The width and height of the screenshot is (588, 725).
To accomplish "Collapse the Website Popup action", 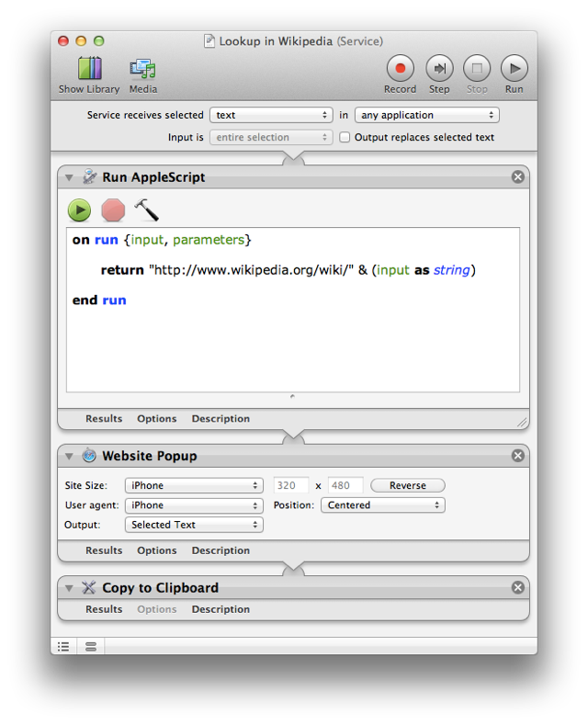I will pyautogui.click(x=70, y=456).
